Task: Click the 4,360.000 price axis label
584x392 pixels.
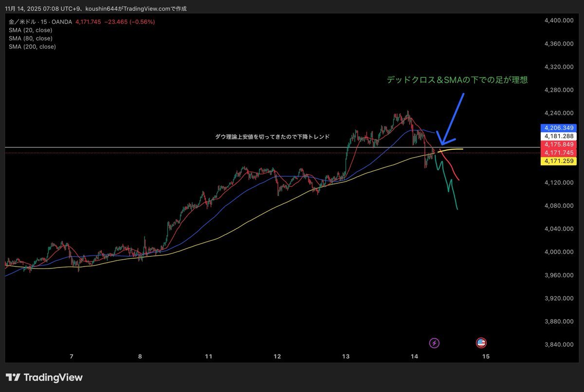Action: (x=559, y=44)
